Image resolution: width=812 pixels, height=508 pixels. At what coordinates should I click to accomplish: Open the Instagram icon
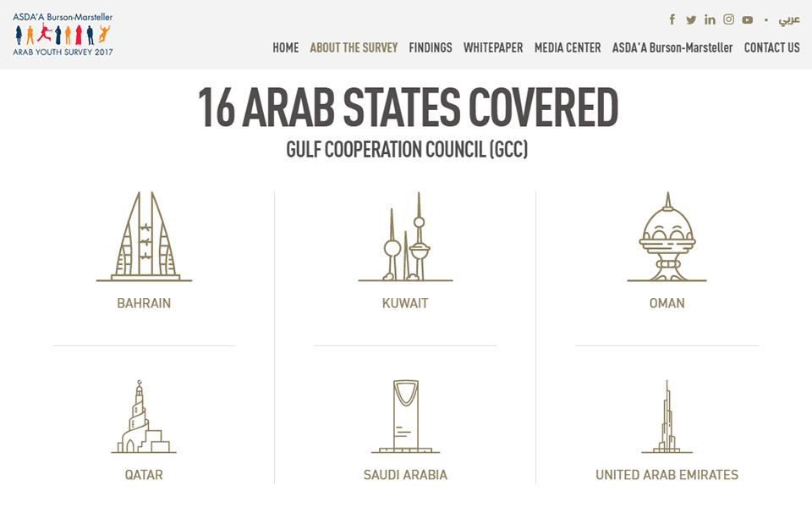coord(728,19)
